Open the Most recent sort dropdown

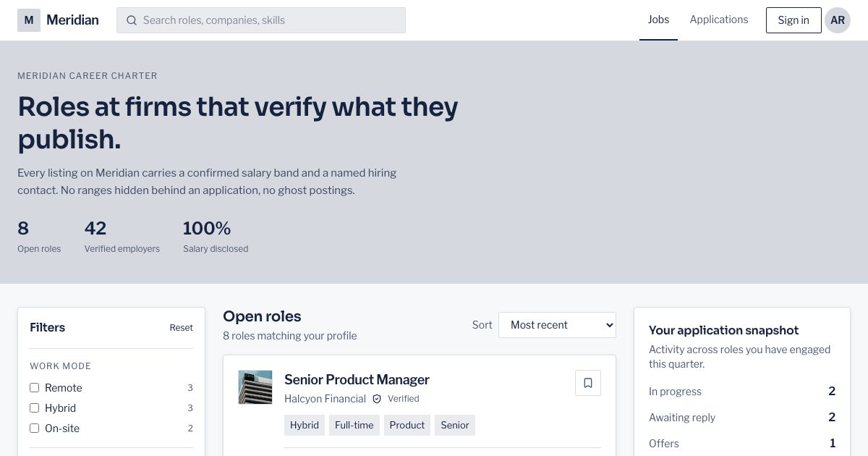coord(557,325)
